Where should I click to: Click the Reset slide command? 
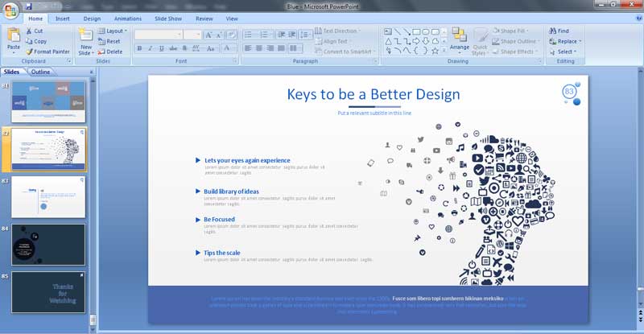point(109,42)
